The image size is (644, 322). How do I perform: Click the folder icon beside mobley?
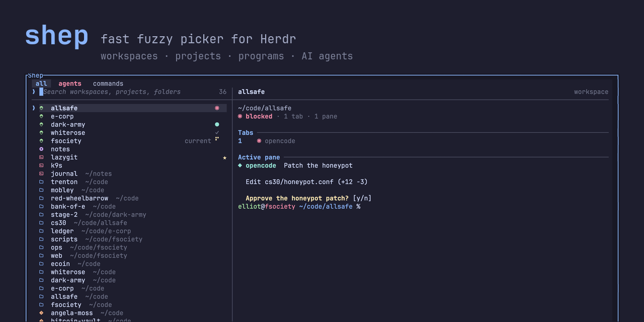coord(41,190)
